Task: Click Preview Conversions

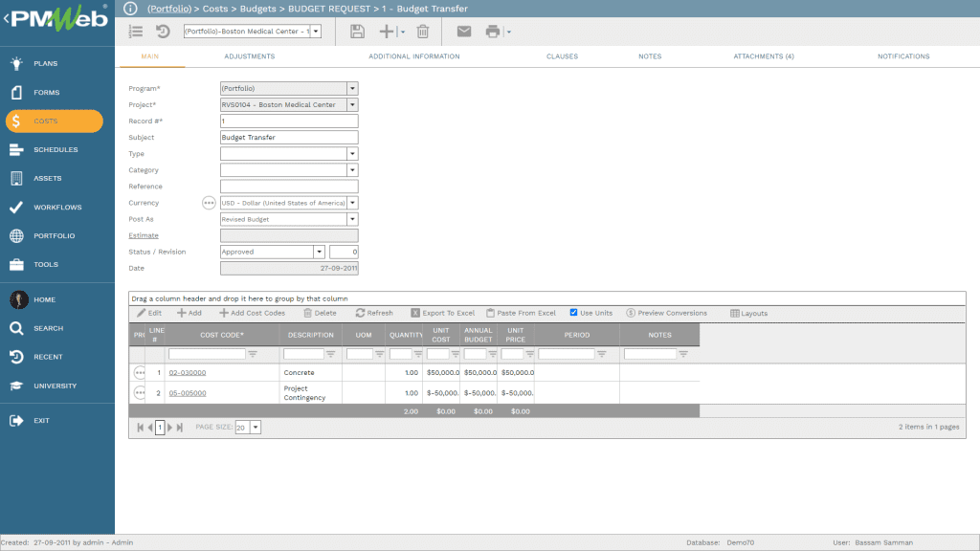Action: point(666,313)
